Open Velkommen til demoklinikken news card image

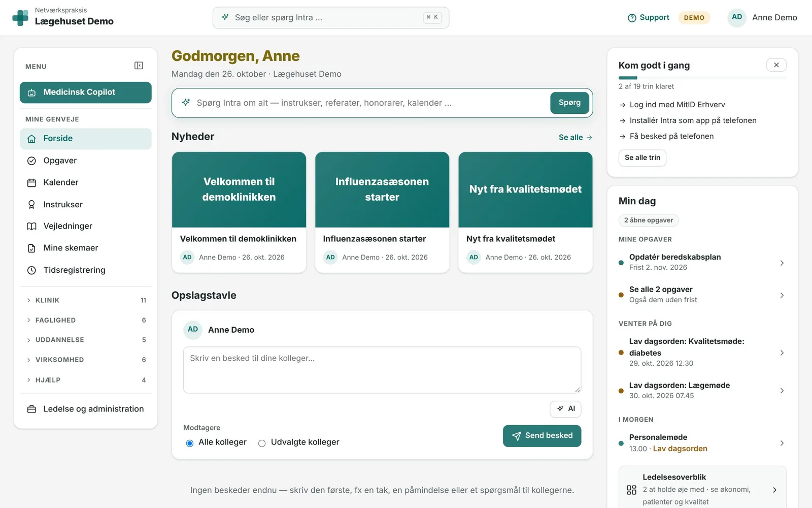239,189
